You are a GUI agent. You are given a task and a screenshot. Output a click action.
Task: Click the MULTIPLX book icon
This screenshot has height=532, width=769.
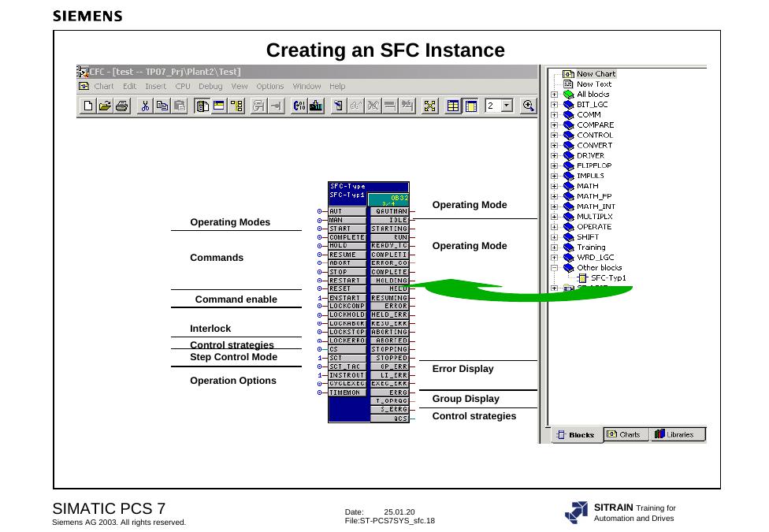coord(568,217)
